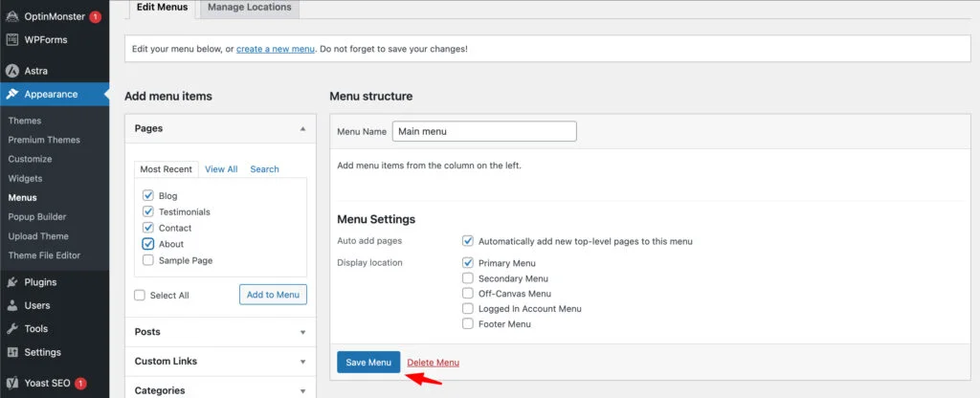Click the Save Menu button
Screen dimensions: 980x398
tap(368, 363)
